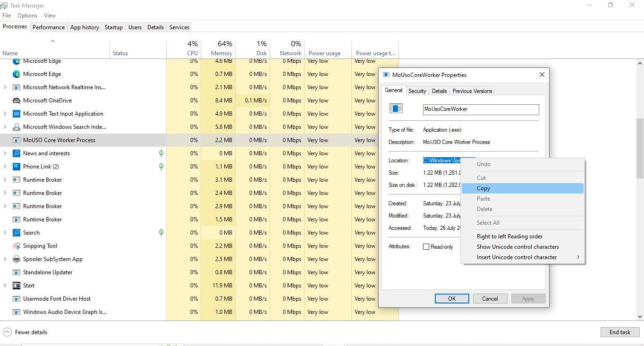Image resolution: width=644 pixels, height=346 pixels.
Task: Click the Microsoft OneDrive process icon
Action: click(x=17, y=101)
